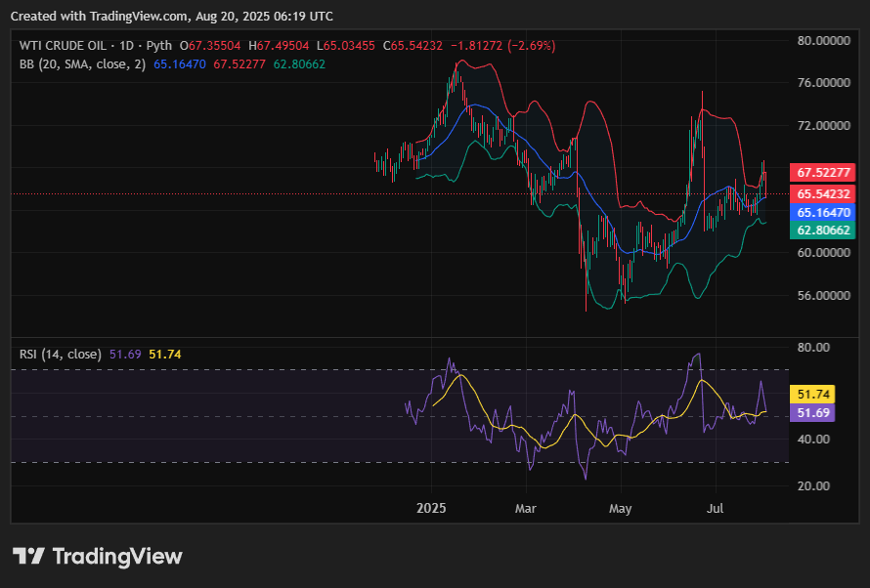The height and width of the screenshot is (588, 870).
Task: Click the 72.00000 price axis label
Action: tap(823, 126)
